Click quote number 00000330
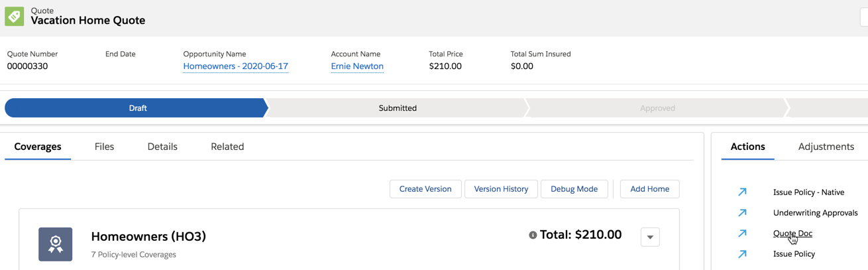 27,66
